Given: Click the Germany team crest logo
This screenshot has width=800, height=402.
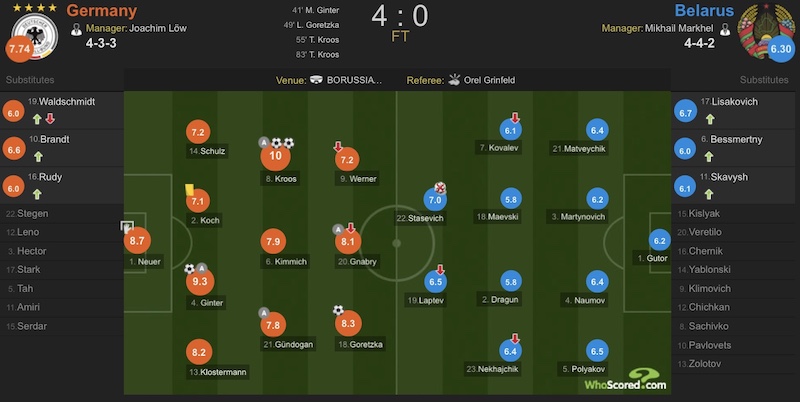Looking at the screenshot, I should pyautogui.click(x=35, y=36).
